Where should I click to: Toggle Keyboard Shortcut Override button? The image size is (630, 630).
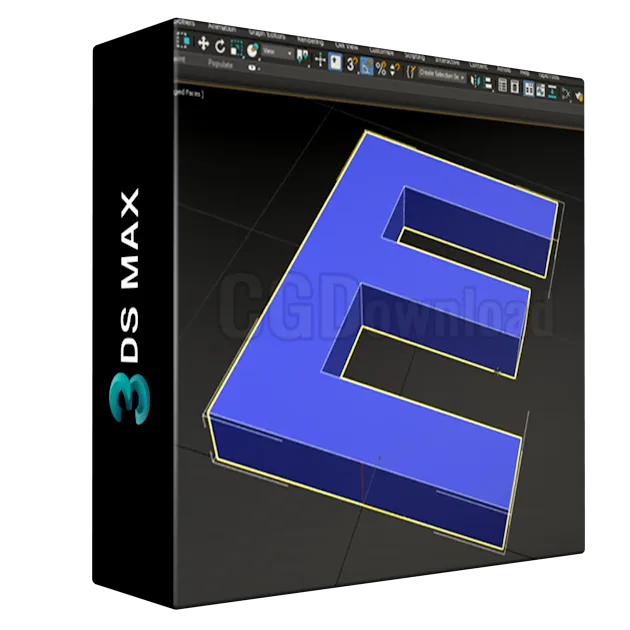pos(335,62)
